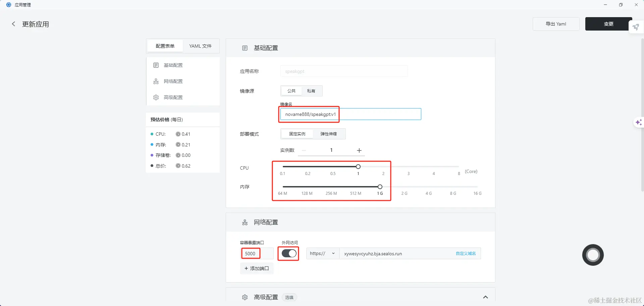
Task: Click the total price value 0.62
Action: pyautogui.click(x=186, y=166)
